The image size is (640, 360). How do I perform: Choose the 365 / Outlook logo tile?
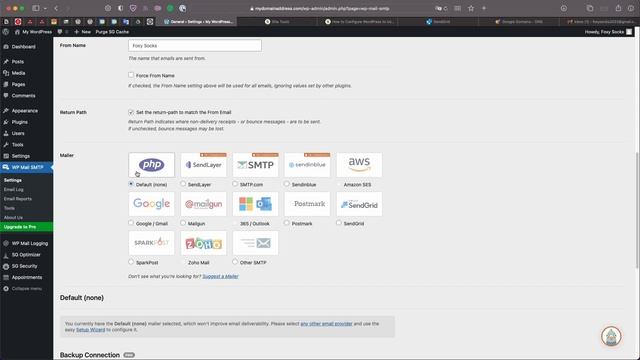pyautogui.click(x=256, y=204)
